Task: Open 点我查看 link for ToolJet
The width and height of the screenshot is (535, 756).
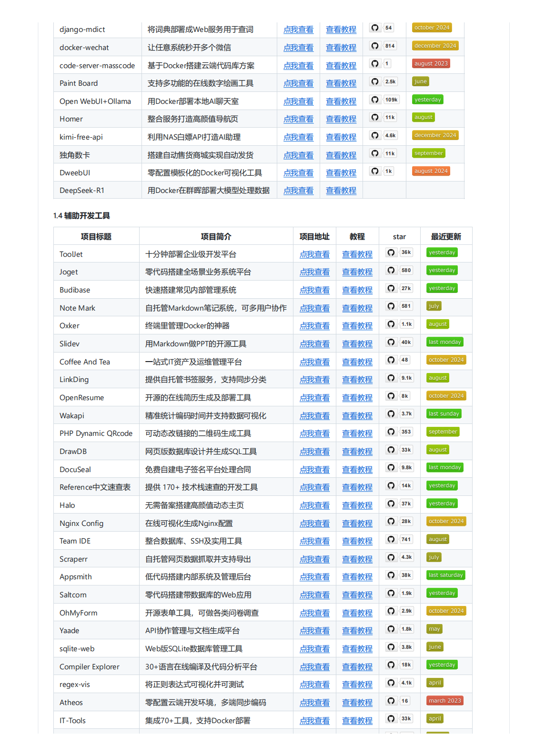Action: pyautogui.click(x=314, y=254)
